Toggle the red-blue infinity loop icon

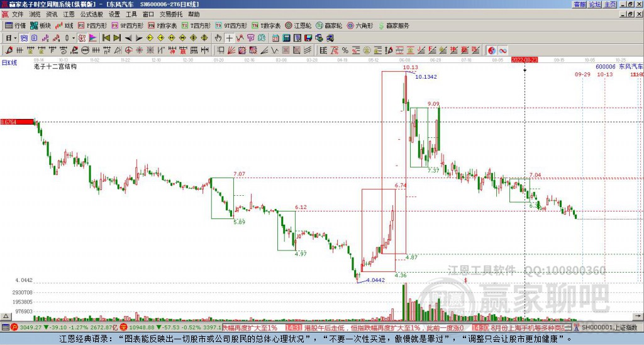pos(502,50)
